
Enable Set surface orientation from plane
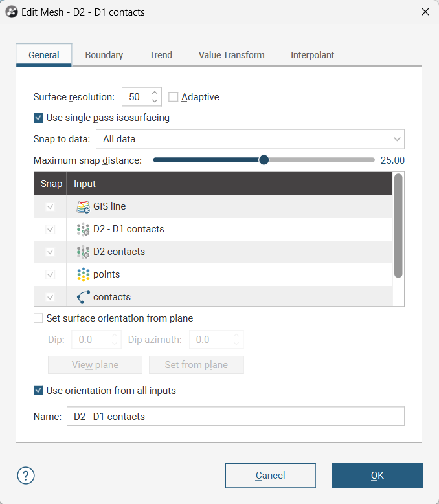(39, 318)
